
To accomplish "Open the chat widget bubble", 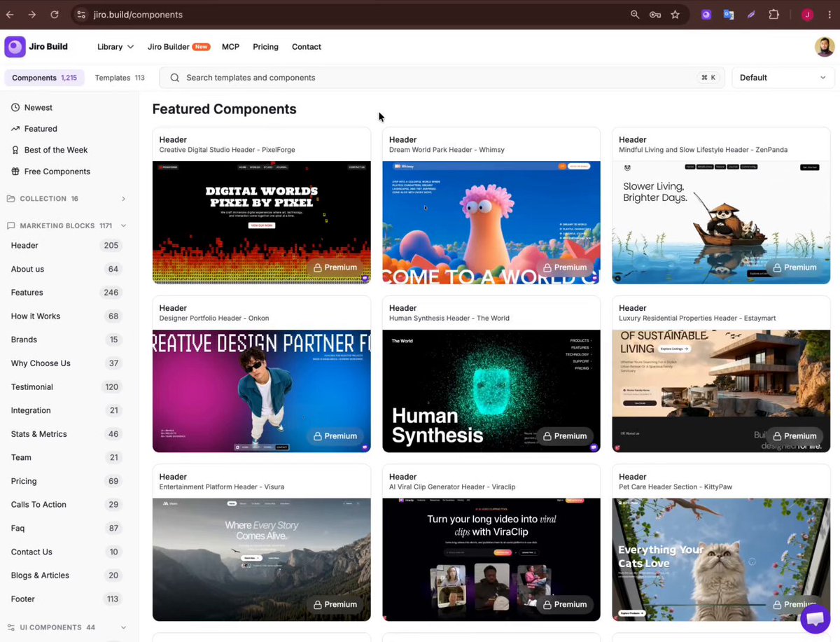I will tap(815, 619).
